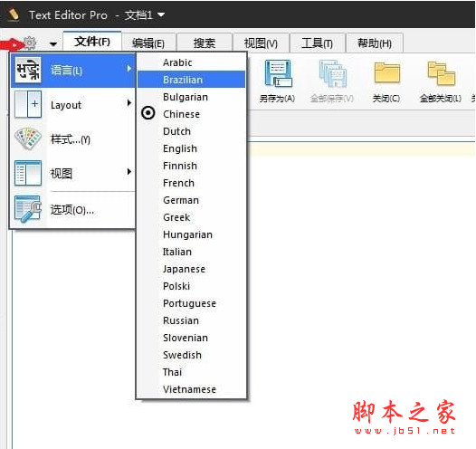
Task: Click the 全部关闭(L) label
Action: coord(441,99)
